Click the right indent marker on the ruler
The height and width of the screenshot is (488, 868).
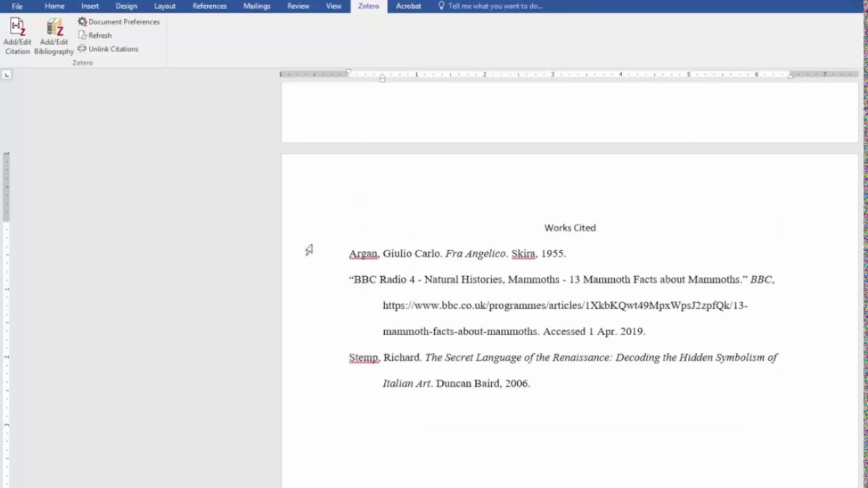point(790,75)
